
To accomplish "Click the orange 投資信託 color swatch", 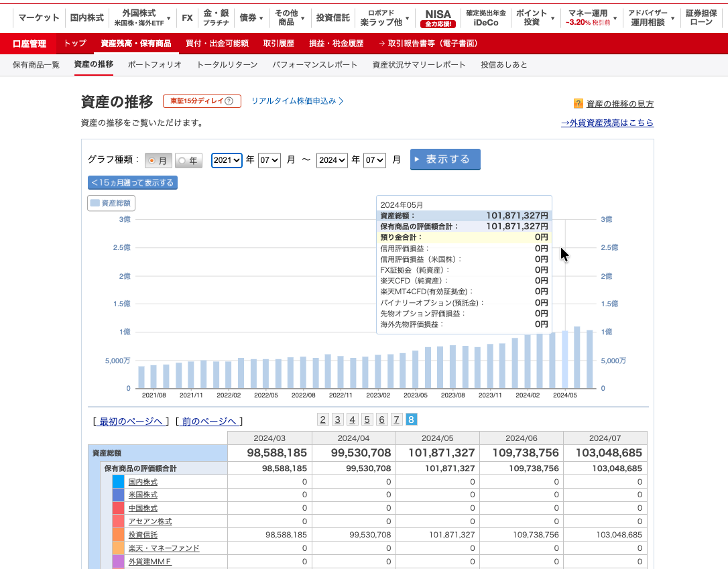I will (119, 535).
